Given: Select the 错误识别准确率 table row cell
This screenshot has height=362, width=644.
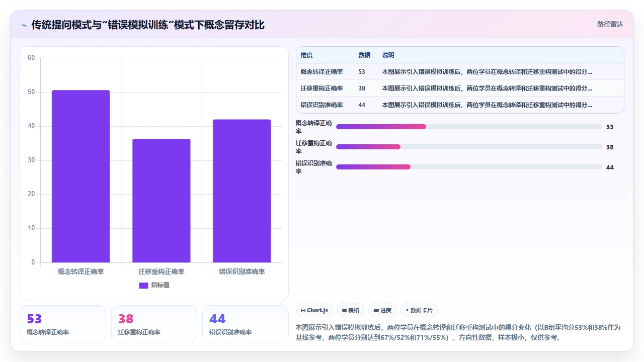Looking at the screenshot, I should click(322, 105).
